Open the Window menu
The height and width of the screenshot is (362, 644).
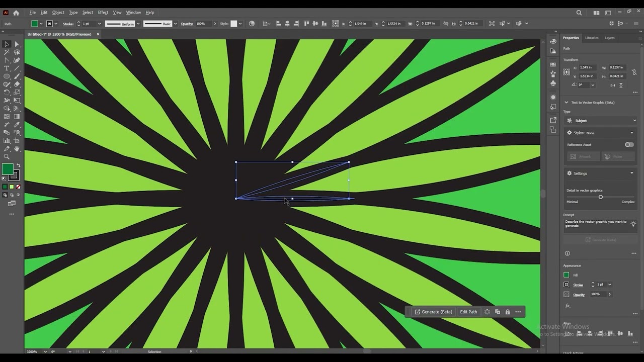(x=133, y=13)
